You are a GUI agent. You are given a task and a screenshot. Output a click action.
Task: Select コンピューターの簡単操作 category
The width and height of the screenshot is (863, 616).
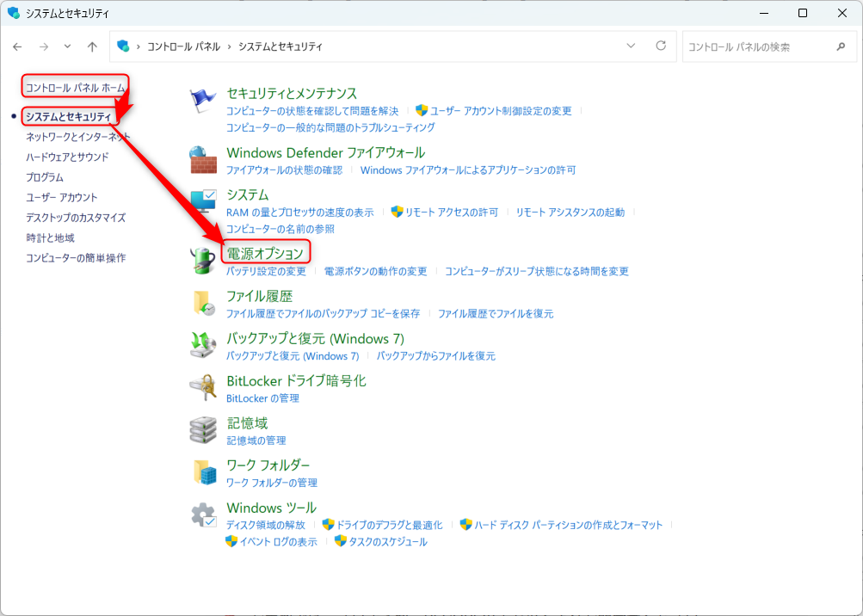click(x=76, y=257)
